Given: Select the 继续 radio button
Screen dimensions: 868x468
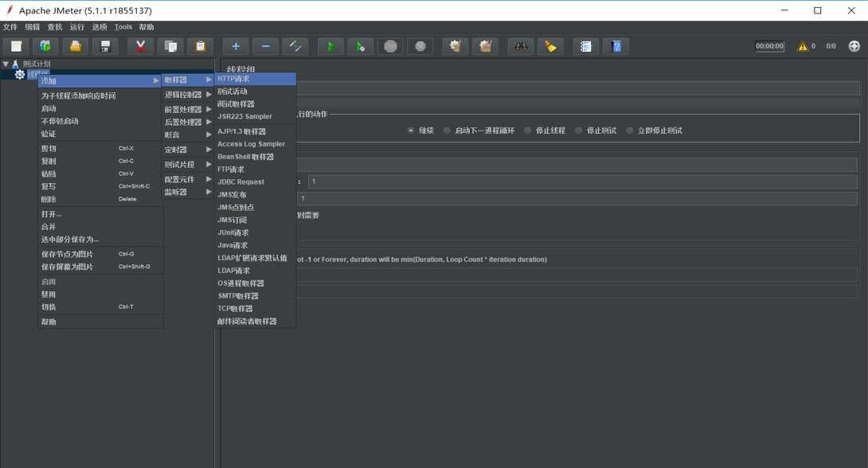Looking at the screenshot, I should point(411,131).
